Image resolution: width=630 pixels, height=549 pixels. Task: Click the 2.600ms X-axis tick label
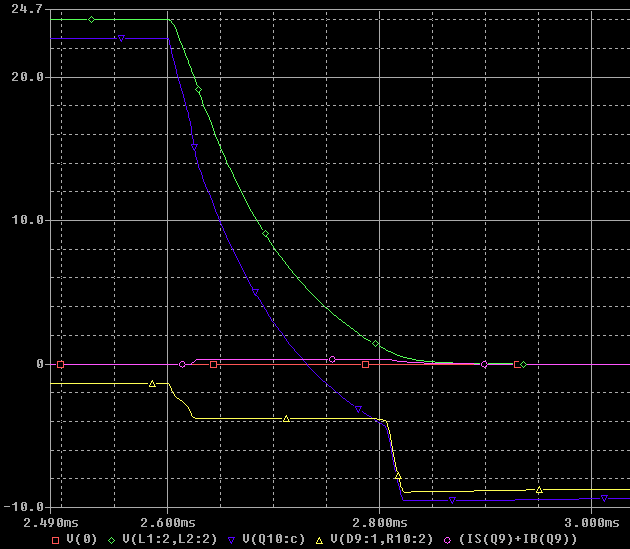(x=168, y=521)
